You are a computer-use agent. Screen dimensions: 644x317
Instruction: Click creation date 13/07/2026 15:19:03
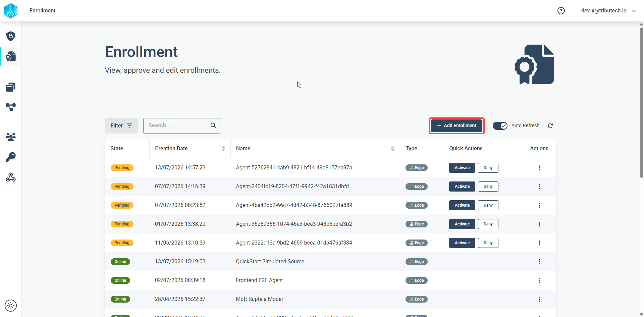pos(180,262)
